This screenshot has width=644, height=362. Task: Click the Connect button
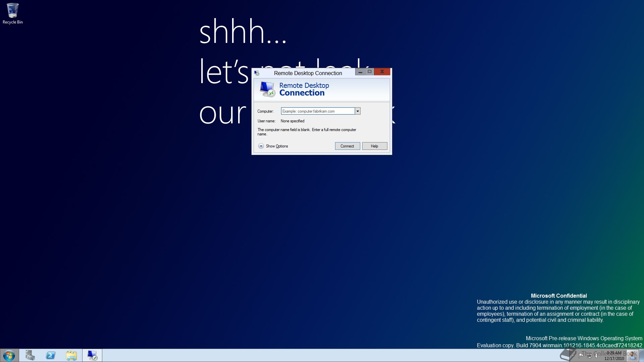(x=347, y=146)
